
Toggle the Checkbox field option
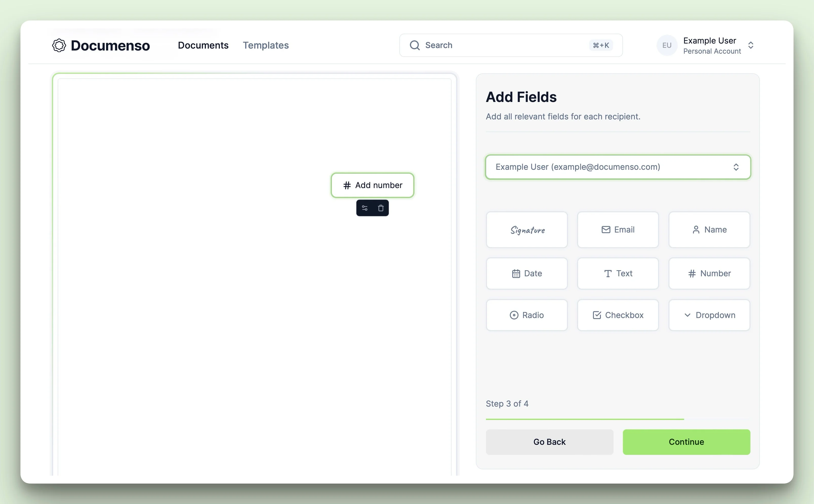coord(618,314)
